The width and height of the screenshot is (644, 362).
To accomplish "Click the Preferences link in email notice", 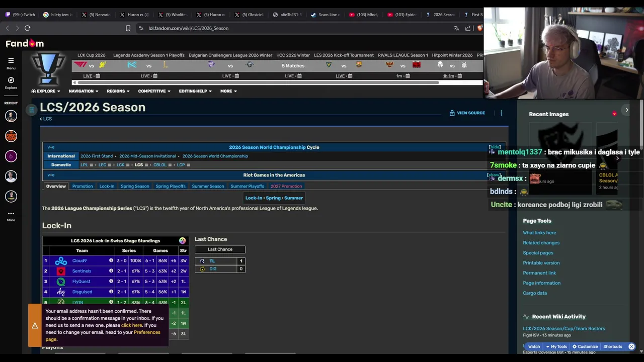I will tap(147, 332).
